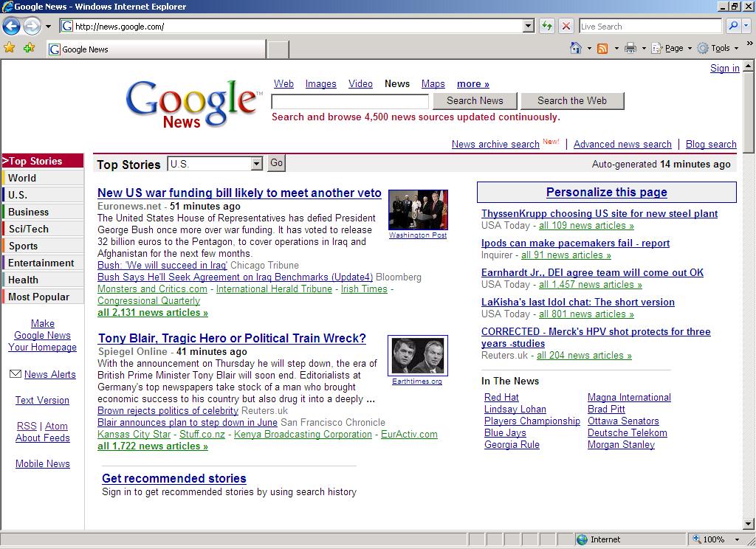Click the Get recommended stories link
Image resolution: width=756 pixels, height=549 pixels.
pos(174,478)
